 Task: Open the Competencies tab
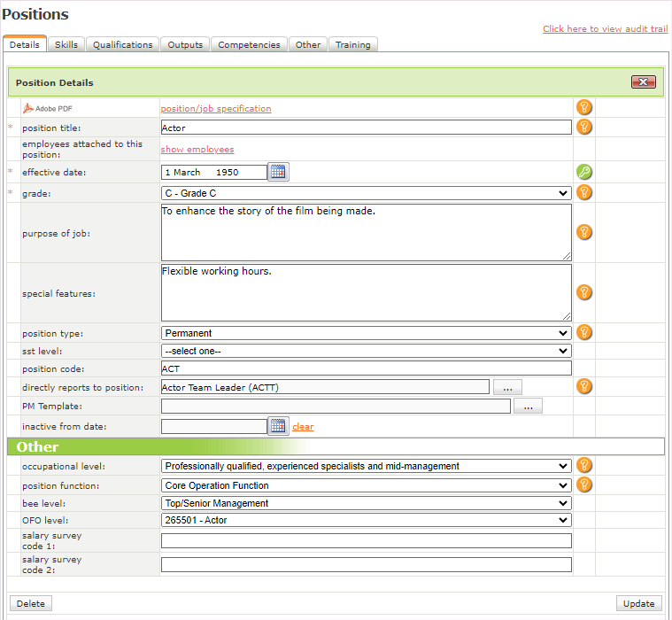point(249,44)
